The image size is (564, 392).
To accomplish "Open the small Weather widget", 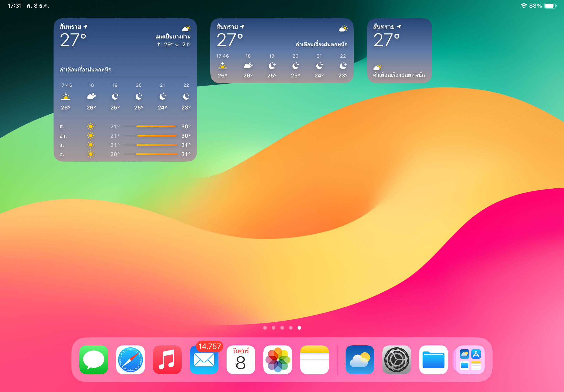I will (399, 51).
